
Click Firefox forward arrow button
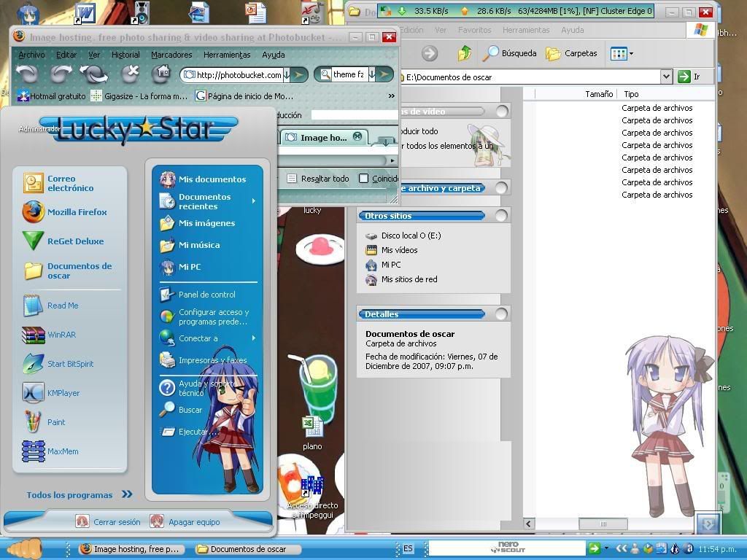click(x=61, y=74)
